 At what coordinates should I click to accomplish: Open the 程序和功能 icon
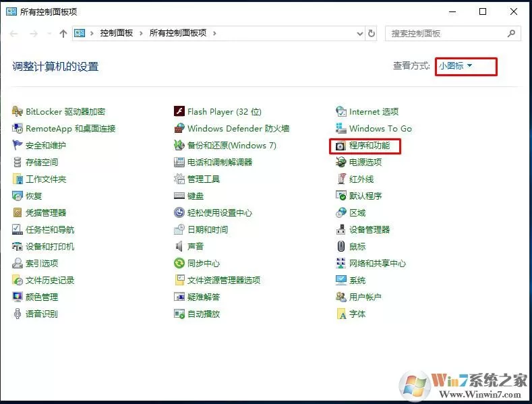click(341, 146)
